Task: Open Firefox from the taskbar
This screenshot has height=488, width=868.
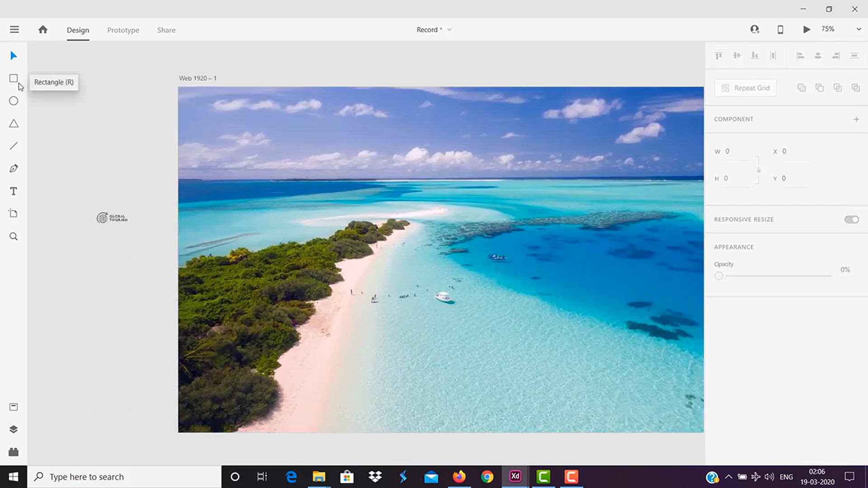Action: click(459, 477)
